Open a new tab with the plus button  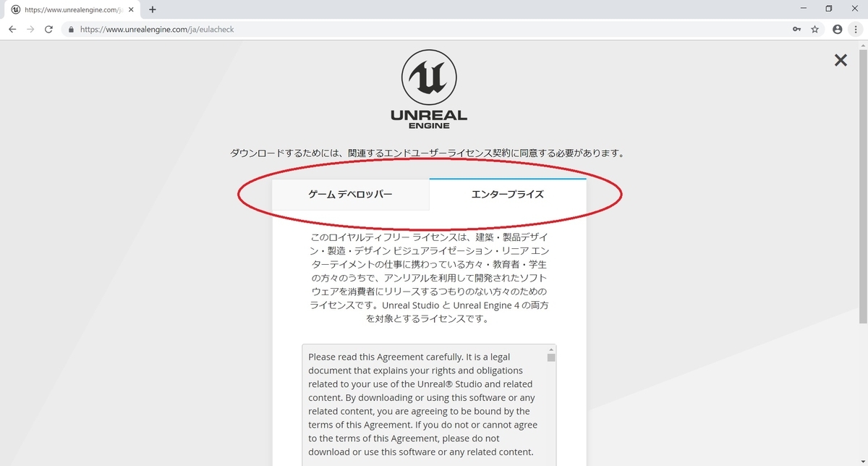point(153,10)
